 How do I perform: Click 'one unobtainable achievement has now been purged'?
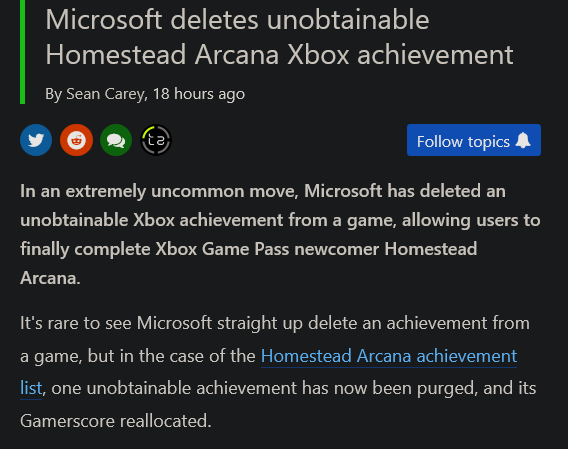[x=263, y=388]
